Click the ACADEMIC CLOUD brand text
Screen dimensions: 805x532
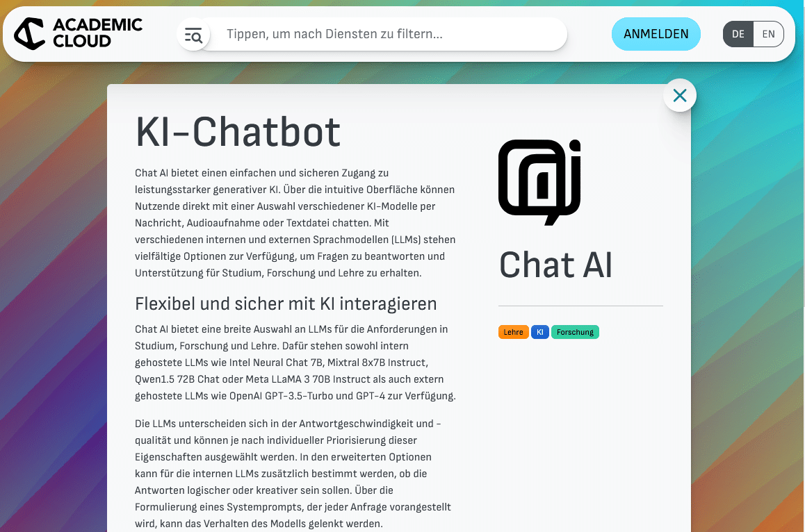(97, 33)
